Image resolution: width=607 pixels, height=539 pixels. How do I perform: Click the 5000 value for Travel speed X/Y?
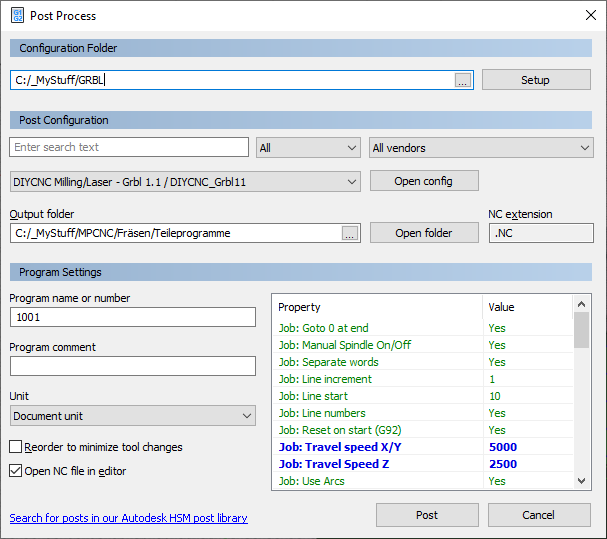pyautogui.click(x=503, y=447)
